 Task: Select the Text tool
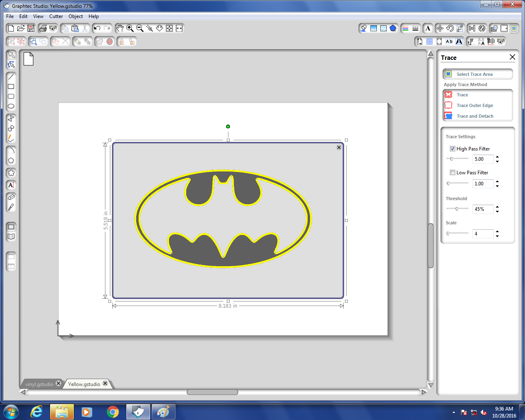(11, 185)
